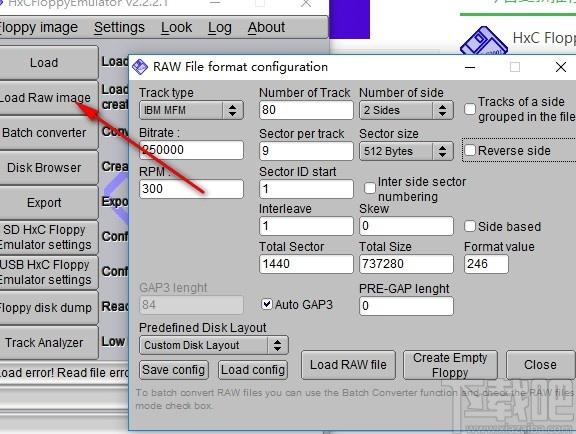The image size is (576, 434).
Task: Open the Settings menu
Action: click(x=119, y=27)
